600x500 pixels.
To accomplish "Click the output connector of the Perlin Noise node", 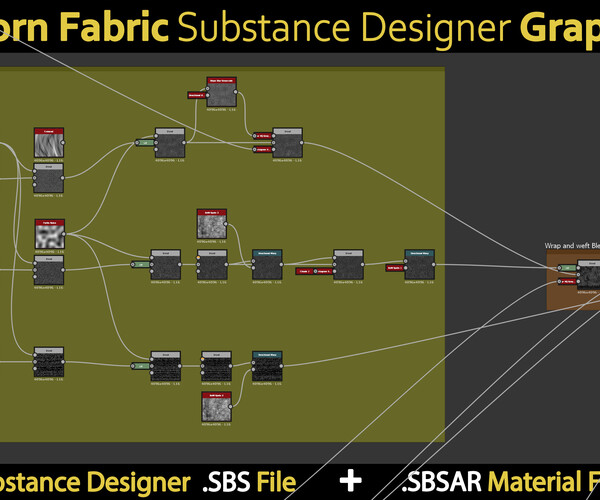I will (x=64, y=234).
